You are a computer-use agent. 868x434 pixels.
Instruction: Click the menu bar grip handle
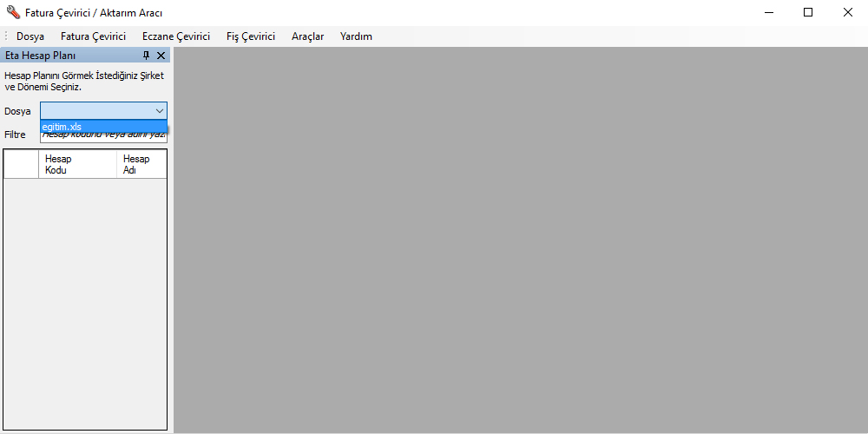click(6, 36)
